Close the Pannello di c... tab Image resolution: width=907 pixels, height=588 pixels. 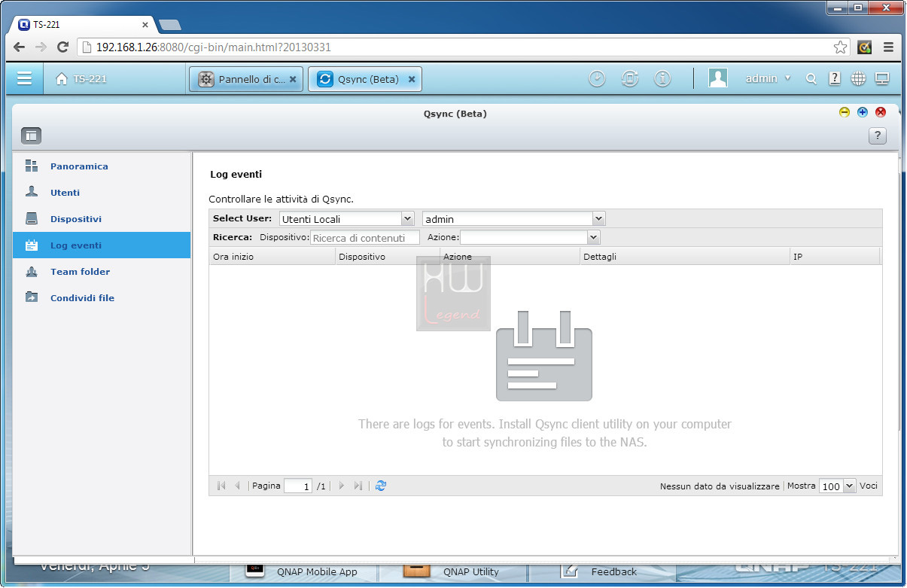pos(293,79)
